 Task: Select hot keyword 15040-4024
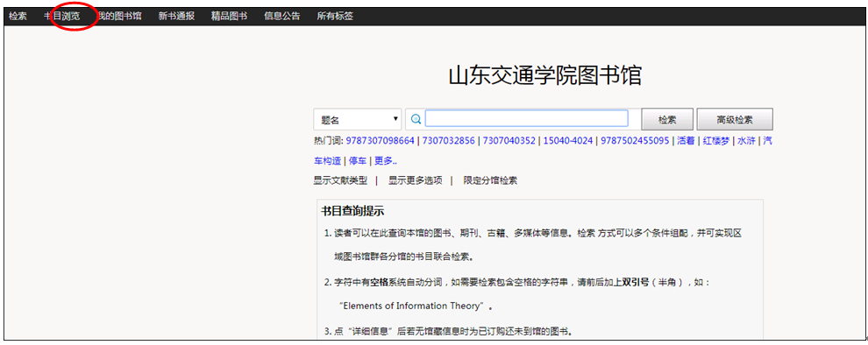point(568,140)
